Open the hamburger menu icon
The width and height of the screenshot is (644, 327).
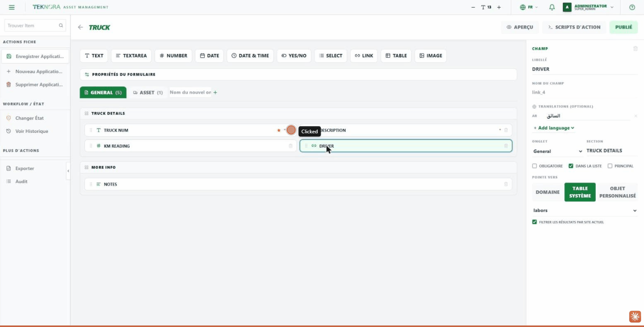point(12,7)
